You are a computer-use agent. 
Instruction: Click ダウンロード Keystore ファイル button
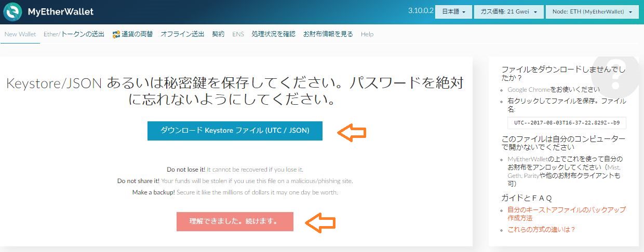[235, 131]
